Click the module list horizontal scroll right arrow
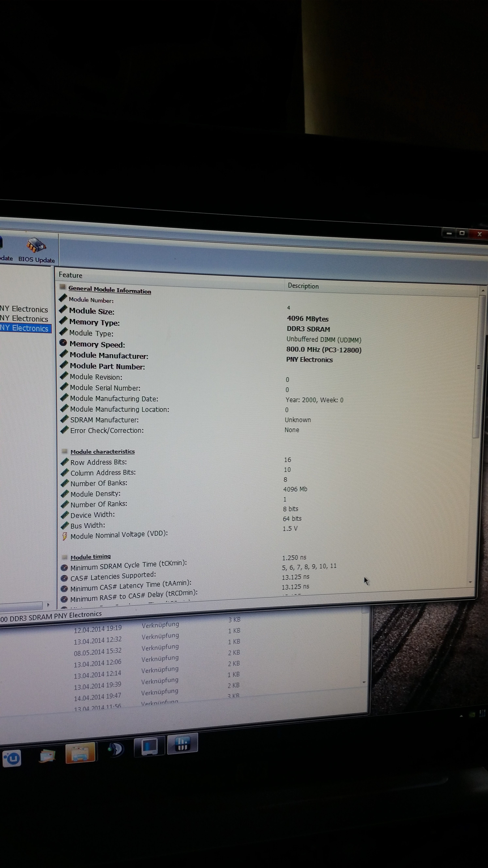Image resolution: width=488 pixels, height=868 pixels. pyautogui.click(x=49, y=605)
